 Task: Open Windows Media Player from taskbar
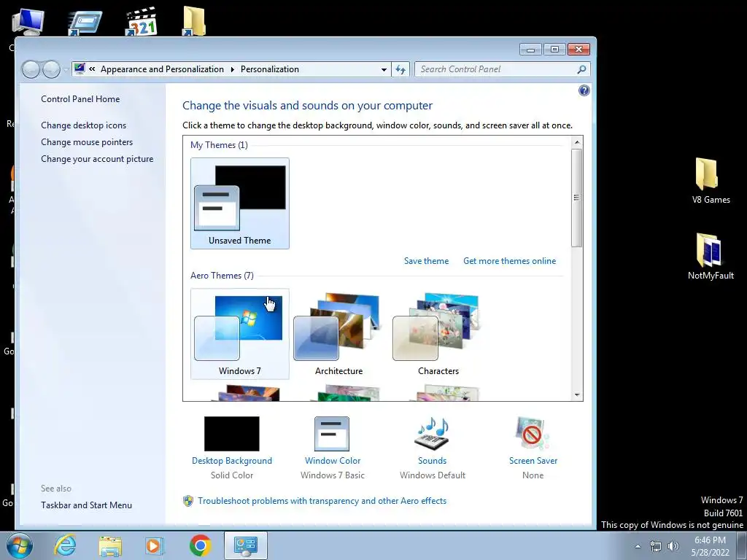154,545
